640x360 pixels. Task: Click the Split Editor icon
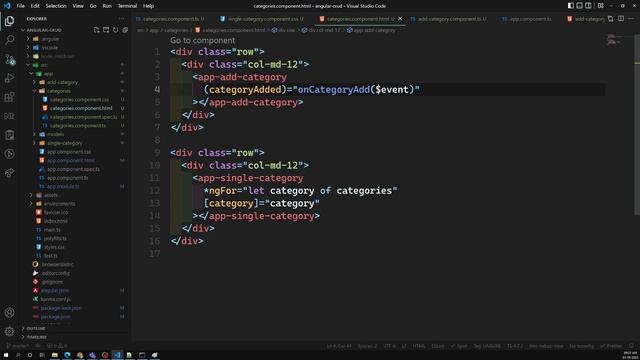coord(621,19)
